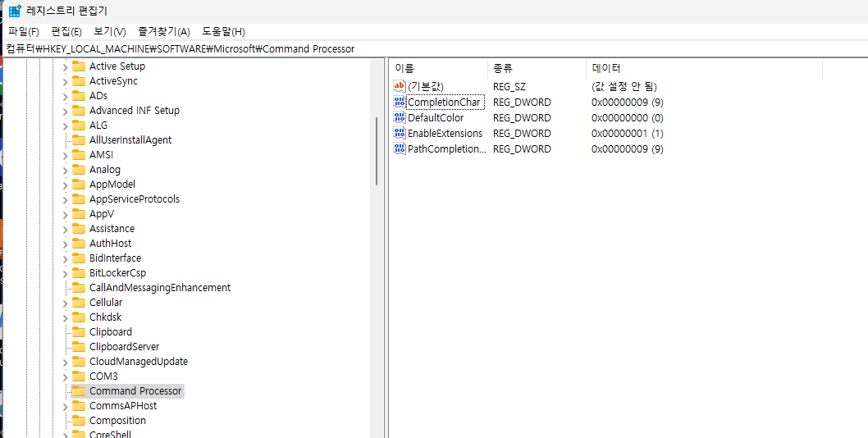Screen dimensions: 868x438
Task: Select the COM3 folder icon
Action: (x=79, y=376)
